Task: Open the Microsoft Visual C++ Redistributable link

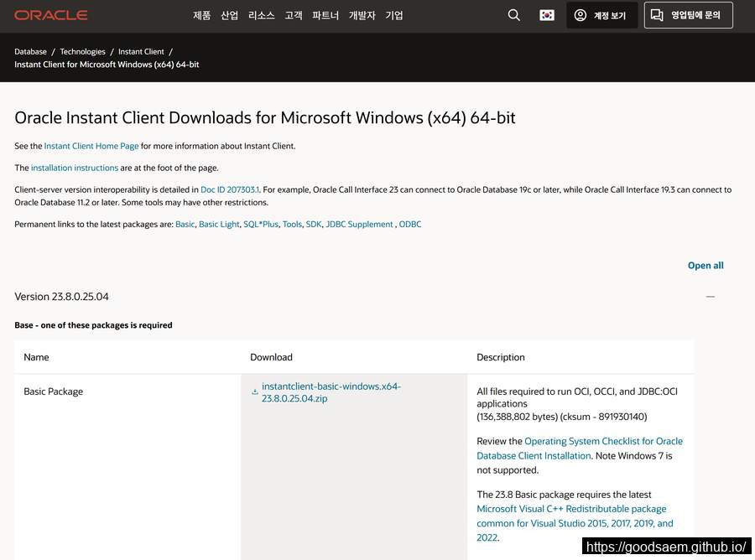Action: pyautogui.click(x=575, y=523)
